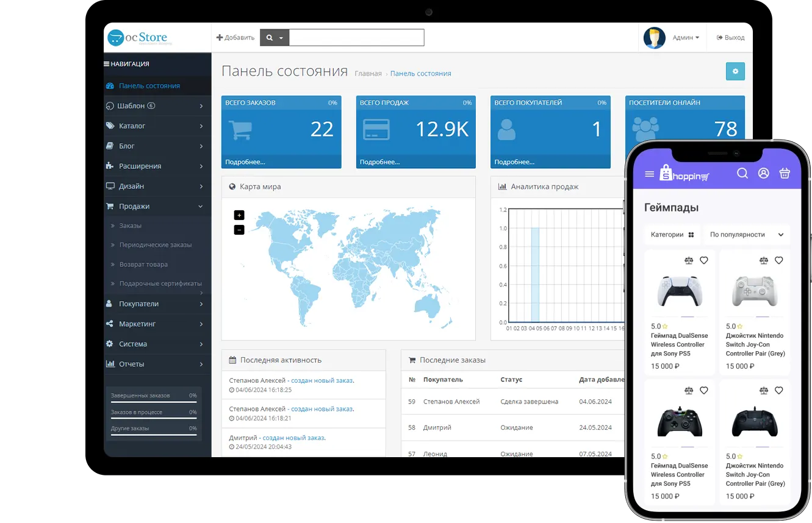Click the admin avatar picture
812x523 pixels.
point(655,38)
